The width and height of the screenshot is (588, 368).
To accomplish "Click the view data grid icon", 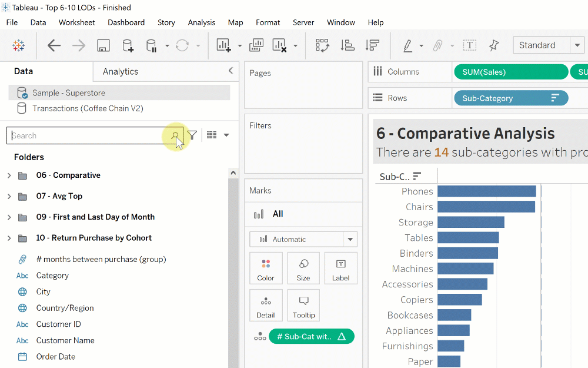I will (212, 135).
